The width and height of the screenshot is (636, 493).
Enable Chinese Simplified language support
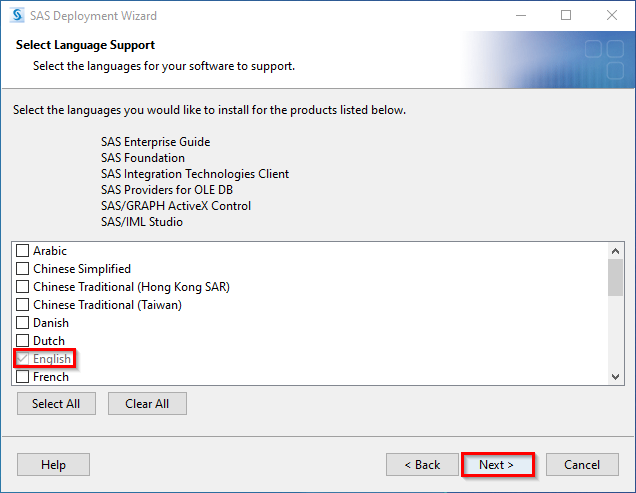click(x=22, y=268)
